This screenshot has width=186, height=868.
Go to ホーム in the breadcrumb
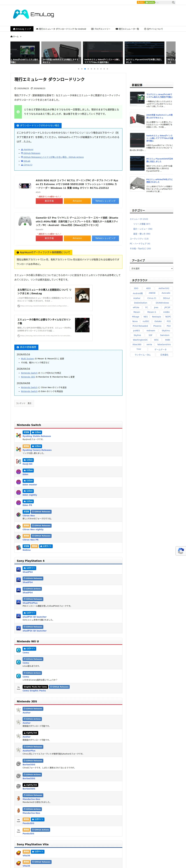point(14,36)
